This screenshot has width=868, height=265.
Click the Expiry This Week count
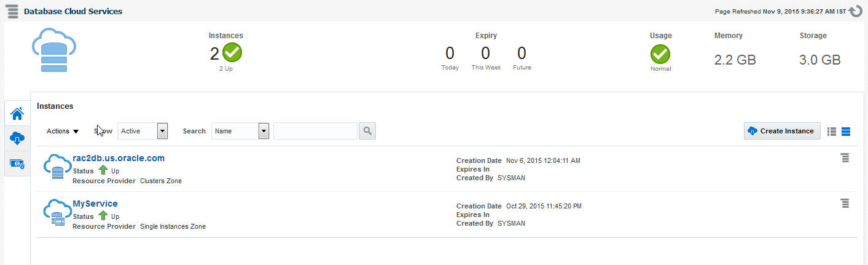pos(485,53)
